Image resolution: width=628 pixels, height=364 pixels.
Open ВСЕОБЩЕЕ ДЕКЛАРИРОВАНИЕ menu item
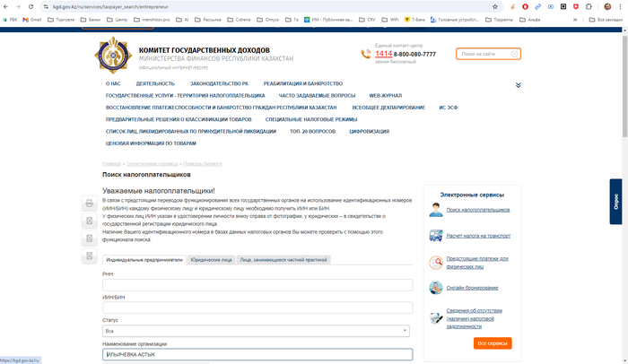click(388, 108)
